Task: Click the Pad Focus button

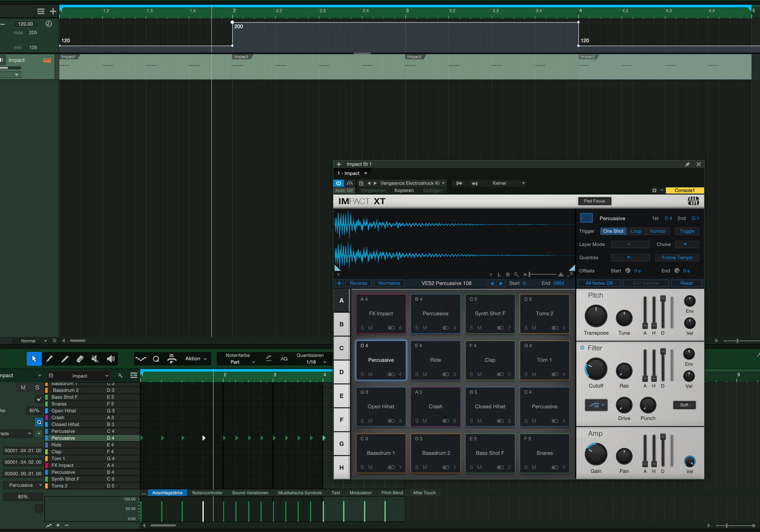Action: [x=594, y=201]
